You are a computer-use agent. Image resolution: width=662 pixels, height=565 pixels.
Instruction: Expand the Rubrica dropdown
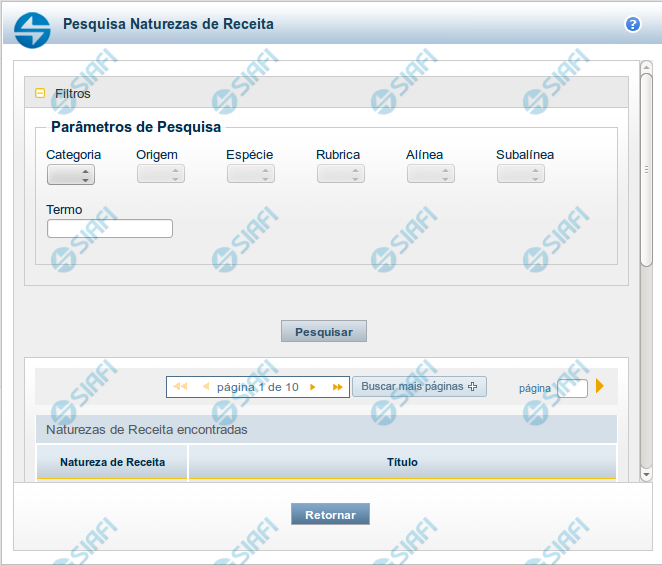click(341, 174)
